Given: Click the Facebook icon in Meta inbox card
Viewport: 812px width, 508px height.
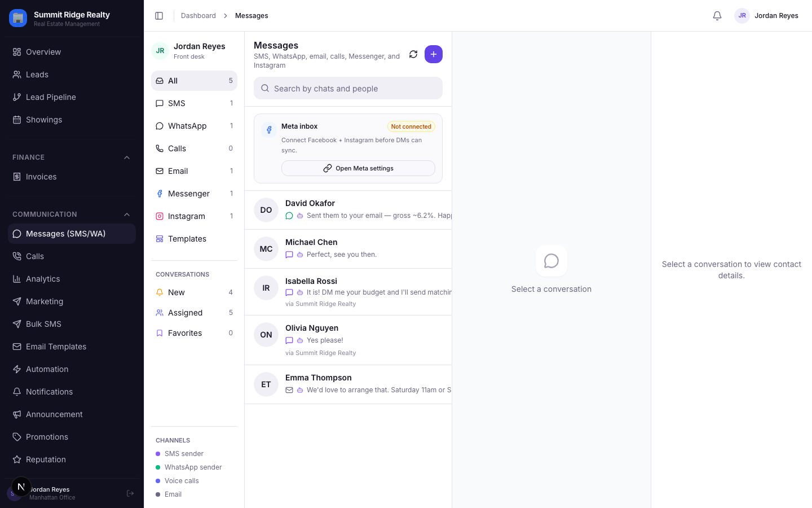Looking at the screenshot, I should 269,130.
